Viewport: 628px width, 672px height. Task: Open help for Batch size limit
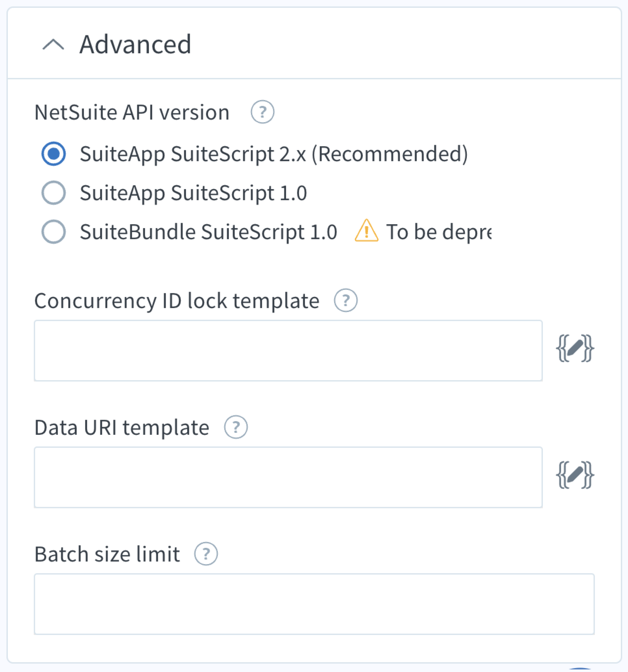[x=206, y=554]
